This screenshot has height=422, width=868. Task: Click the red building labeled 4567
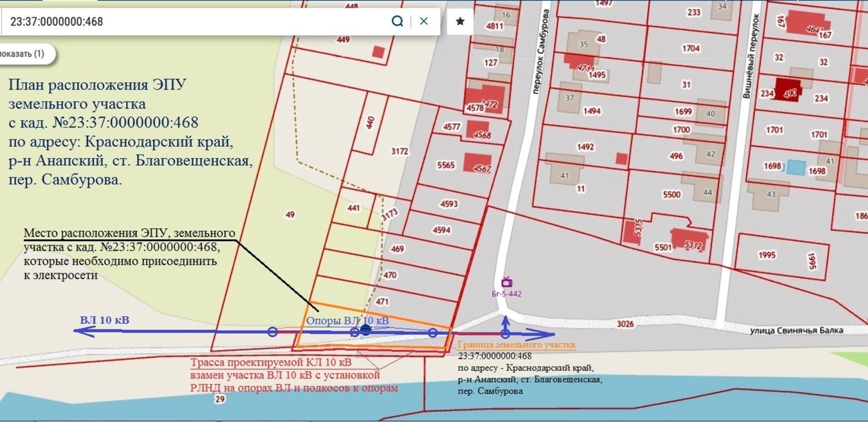click(x=477, y=164)
